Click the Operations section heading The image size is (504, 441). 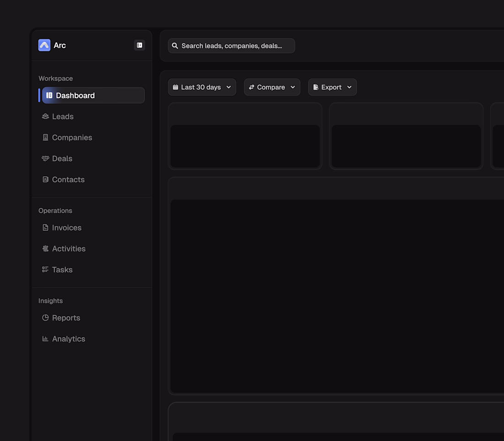tap(55, 211)
